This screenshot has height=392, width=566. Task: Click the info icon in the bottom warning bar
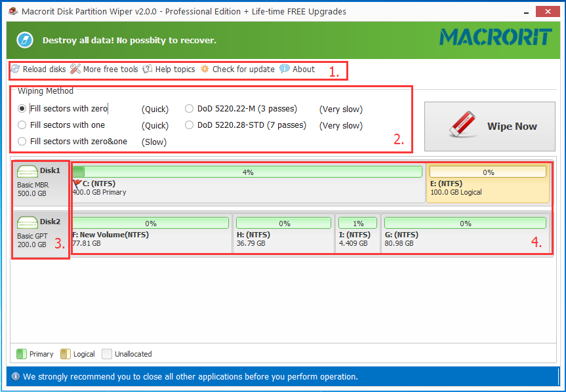16,376
